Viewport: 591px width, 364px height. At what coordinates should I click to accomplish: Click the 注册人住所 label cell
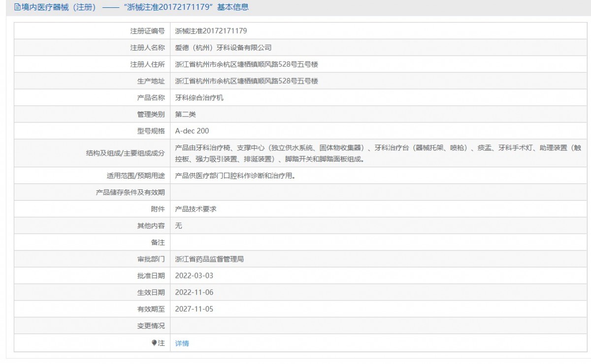(92, 64)
